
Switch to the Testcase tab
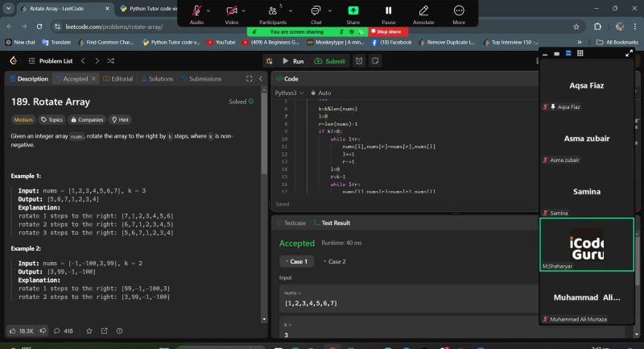coord(291,222)
